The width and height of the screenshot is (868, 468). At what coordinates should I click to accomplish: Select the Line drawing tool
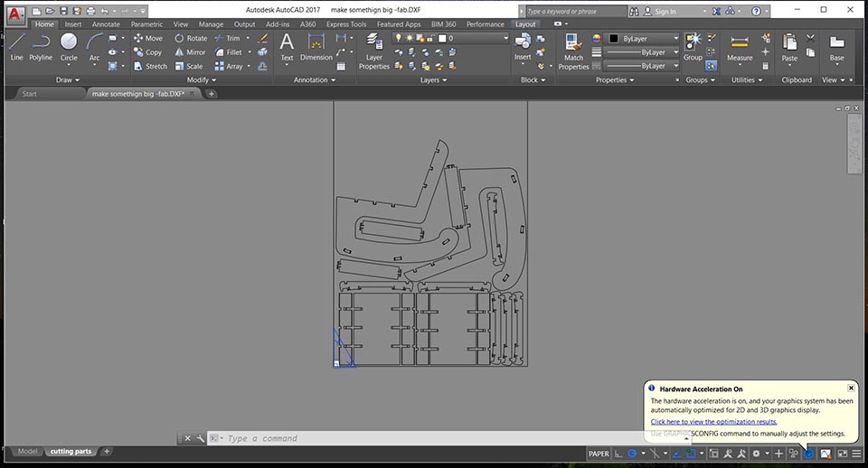[x=16, y=47]
